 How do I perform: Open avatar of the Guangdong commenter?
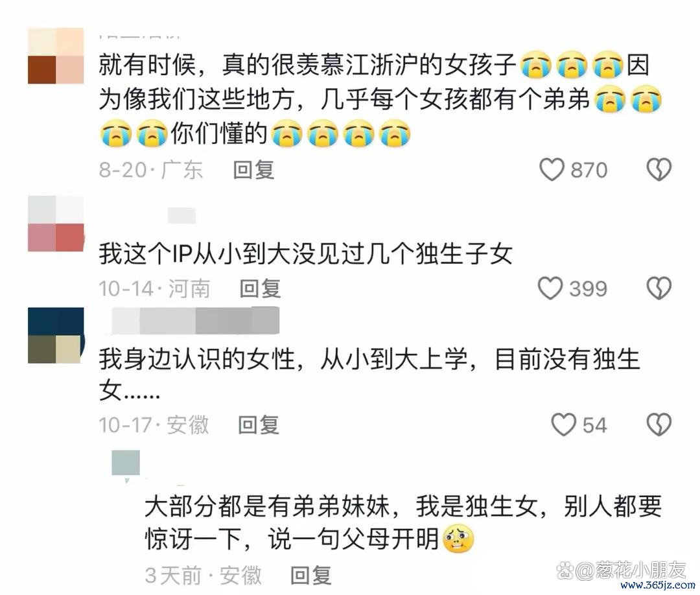[x=56, y=56]
